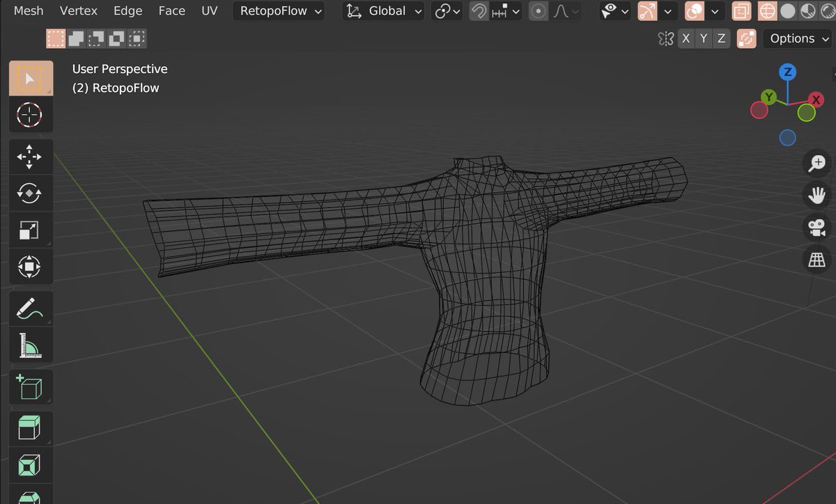Select the Select Box tool
836x504 pixels.
coord(31,78)
